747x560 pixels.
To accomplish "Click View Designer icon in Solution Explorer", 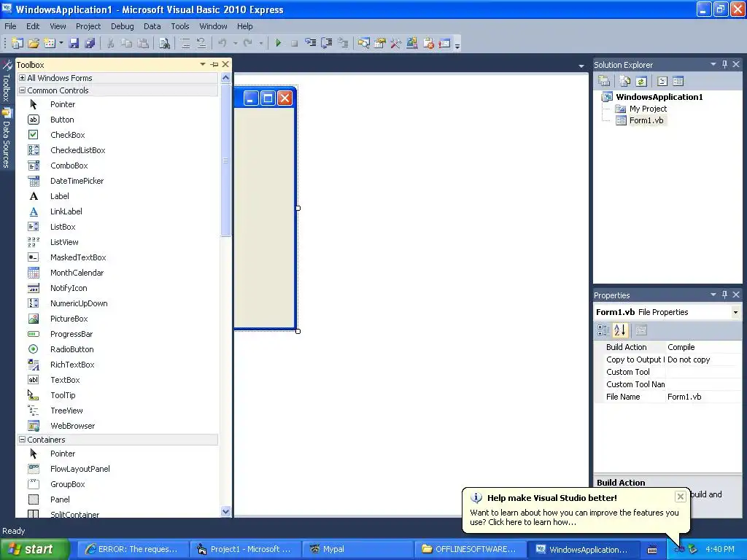I will 678,81.
